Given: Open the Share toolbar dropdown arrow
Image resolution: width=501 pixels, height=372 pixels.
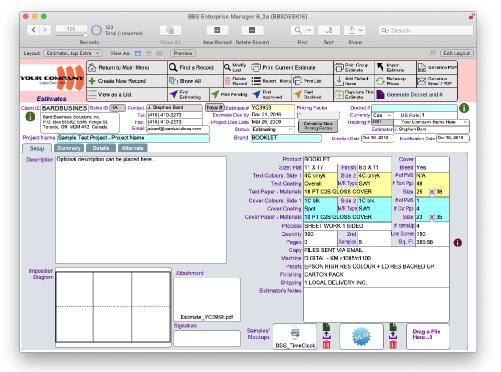Looking at the screenshot, I should 361,30.
